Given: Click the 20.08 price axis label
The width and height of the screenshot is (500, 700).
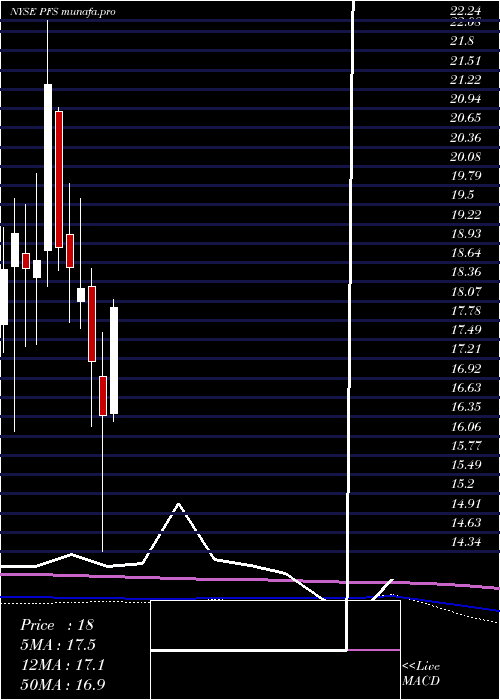Looking at the screenshot, I should pyautogui.click(x=465, y=157).
